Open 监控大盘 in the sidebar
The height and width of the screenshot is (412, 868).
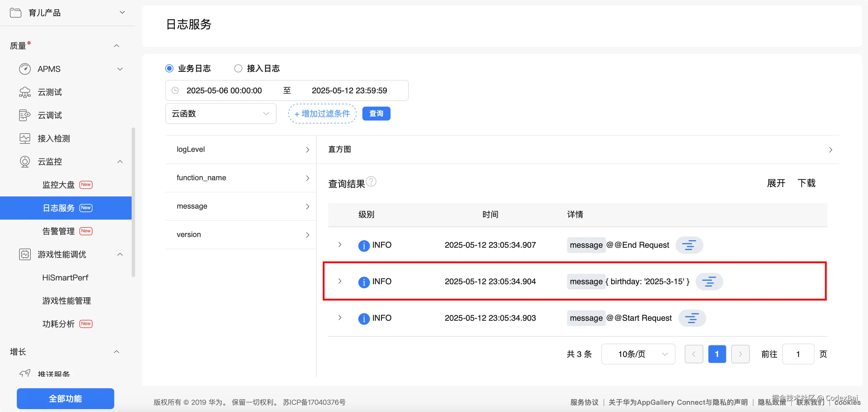[x=59, y=185]
